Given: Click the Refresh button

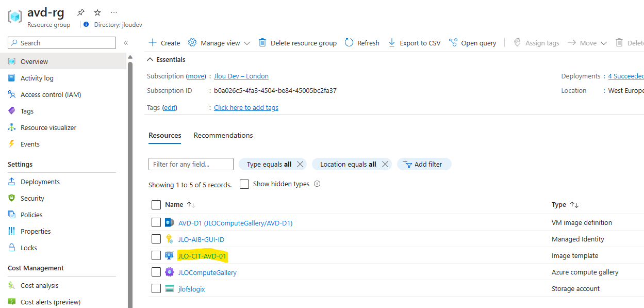Looking at the screenshot, I should pos(362,43).
